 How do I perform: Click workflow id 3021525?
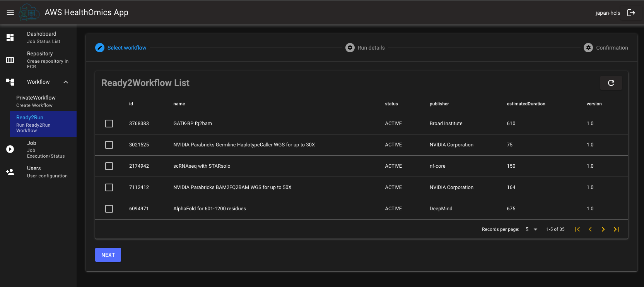coord(139,145)
